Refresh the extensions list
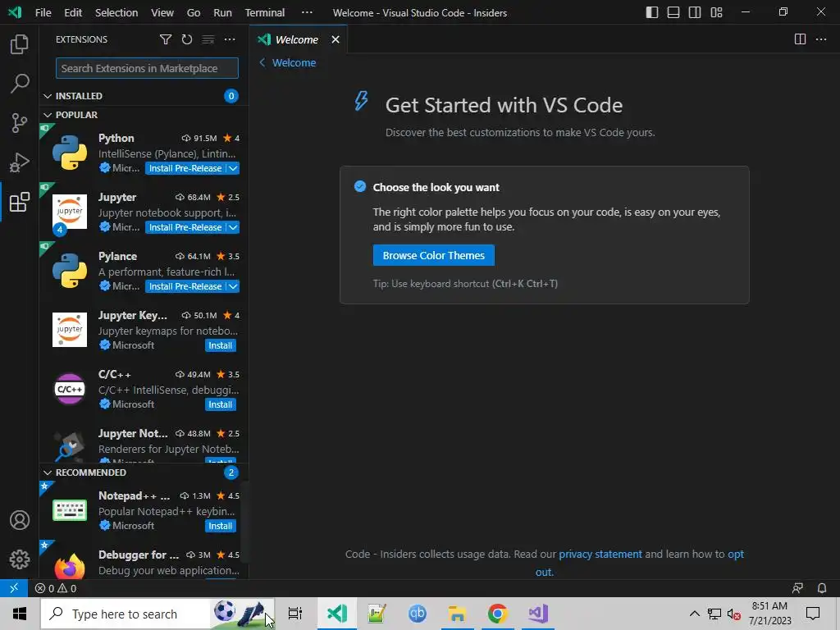Image resolution: width=840 pixels, height=630 pixels. pyautogui.click(x=186, y=39)
